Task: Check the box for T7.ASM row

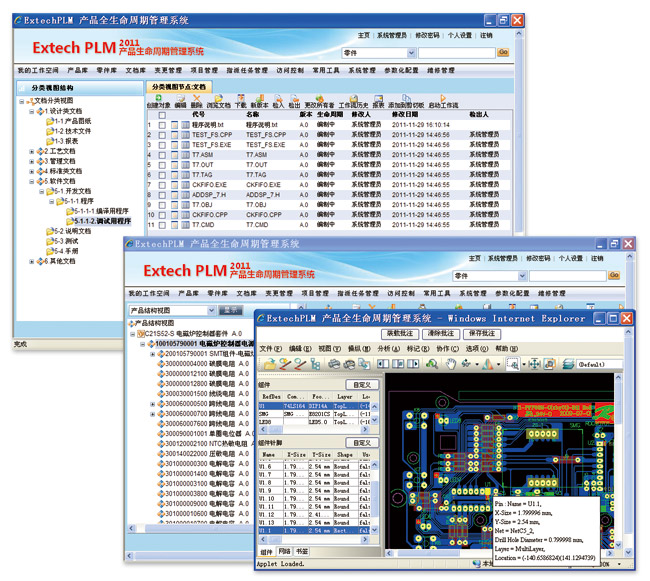Action: pyautogui.click(x=162, y=155)
